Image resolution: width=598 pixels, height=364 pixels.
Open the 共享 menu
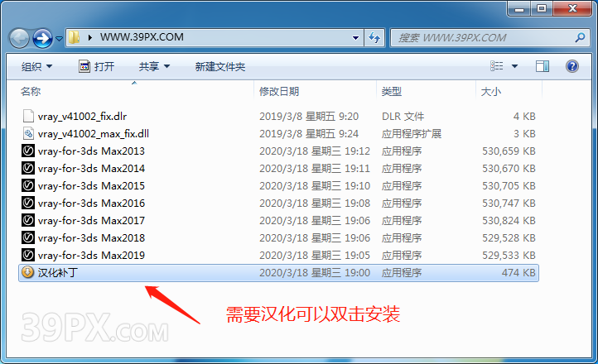click(154, 67)
